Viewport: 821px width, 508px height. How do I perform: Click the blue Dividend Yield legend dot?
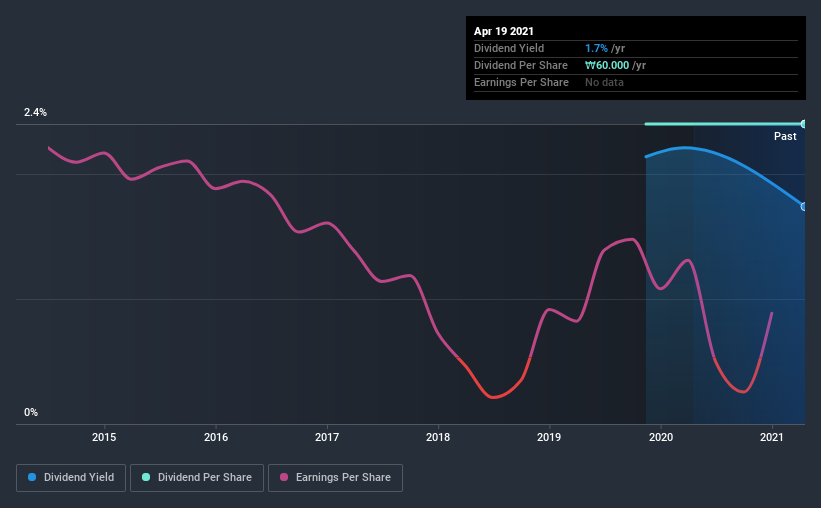[32, 477]
